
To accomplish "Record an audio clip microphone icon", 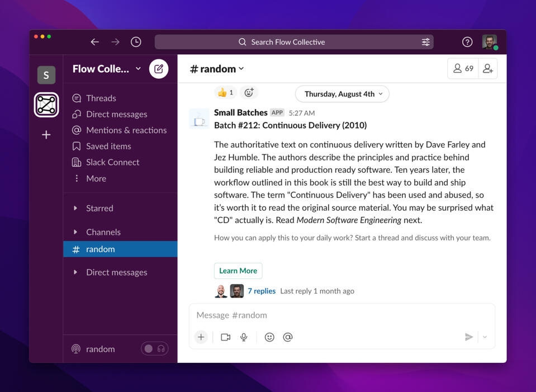I will pos(244,337).
